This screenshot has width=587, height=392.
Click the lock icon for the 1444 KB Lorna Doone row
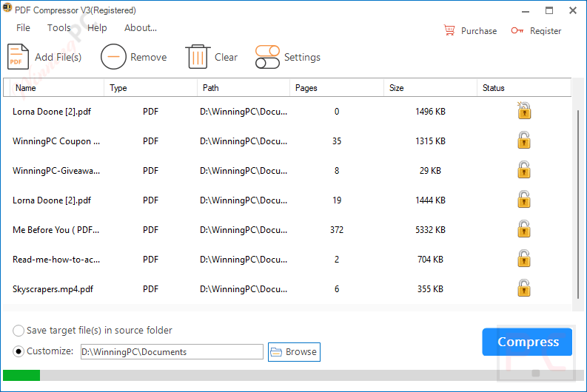pos(524,200)
